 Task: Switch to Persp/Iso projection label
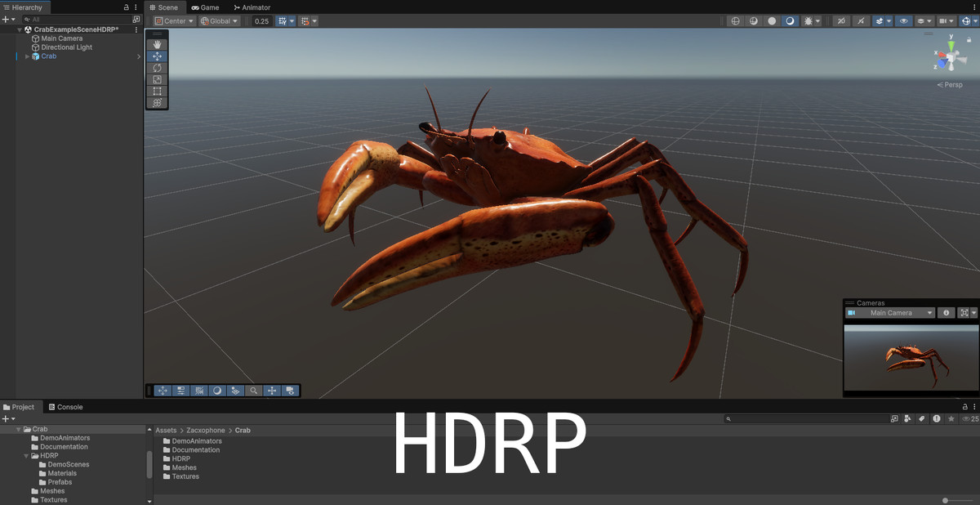950,85
